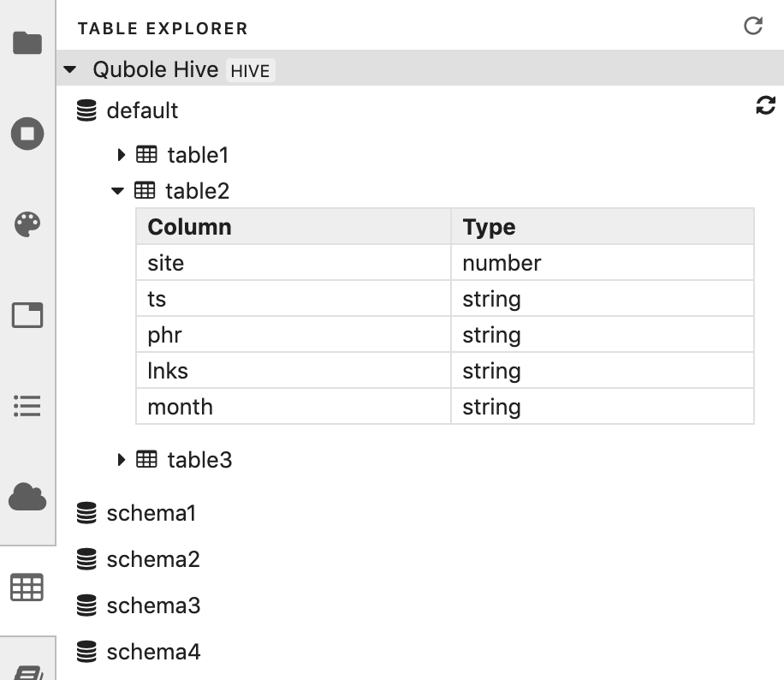Click the list icon in the sidebar
The image size is (784, 680).
tap(27, 406)
